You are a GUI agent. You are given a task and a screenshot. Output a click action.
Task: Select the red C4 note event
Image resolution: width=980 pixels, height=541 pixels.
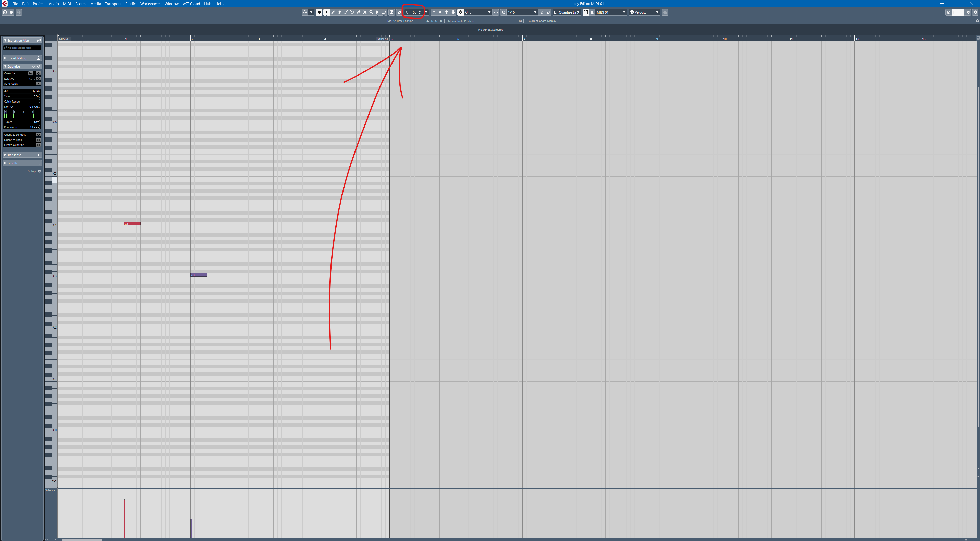132,223
